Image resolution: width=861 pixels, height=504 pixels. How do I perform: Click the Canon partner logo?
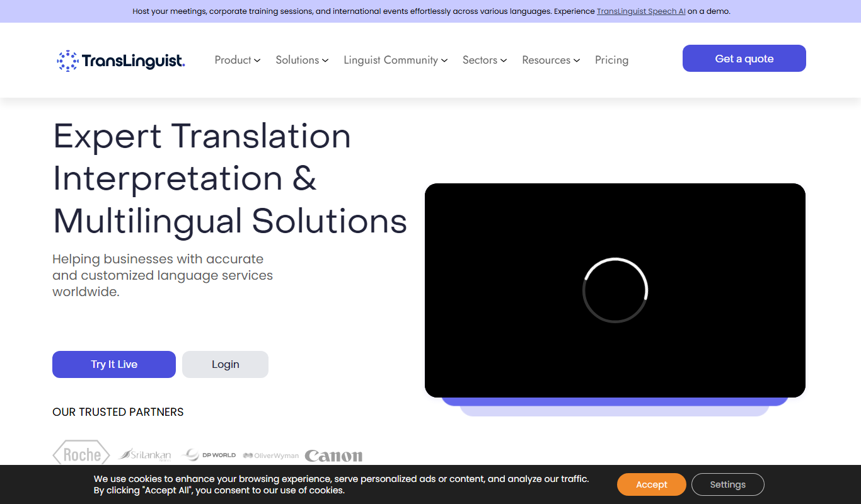click(x=333, y=455)
